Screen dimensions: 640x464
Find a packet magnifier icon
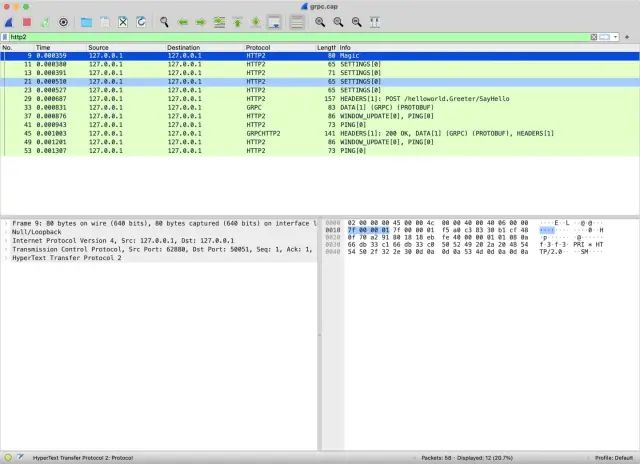pyautogui.click(x=164, y=22)
